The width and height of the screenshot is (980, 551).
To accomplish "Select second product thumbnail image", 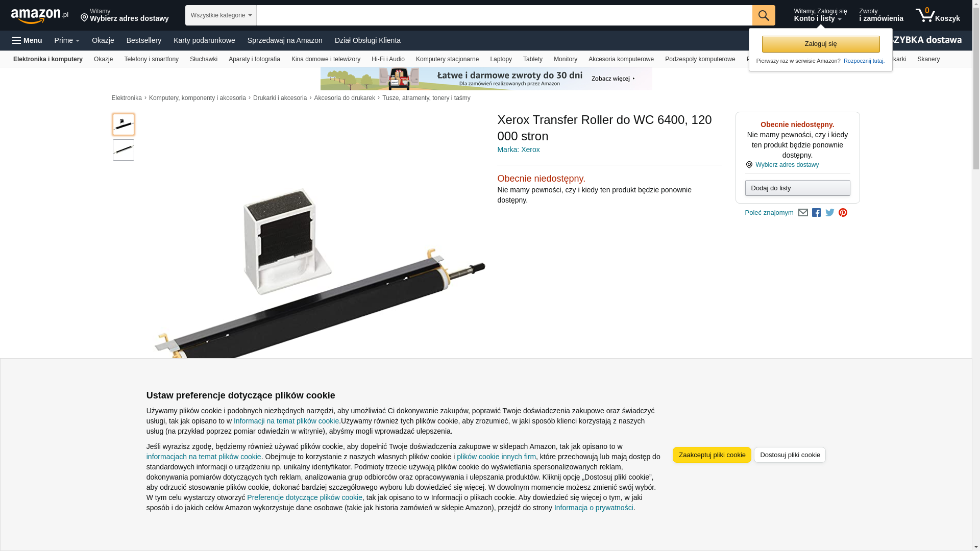I will 124,150.
